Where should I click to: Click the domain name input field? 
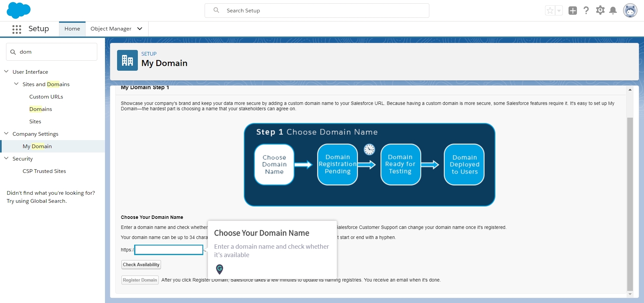pos(169,250)
